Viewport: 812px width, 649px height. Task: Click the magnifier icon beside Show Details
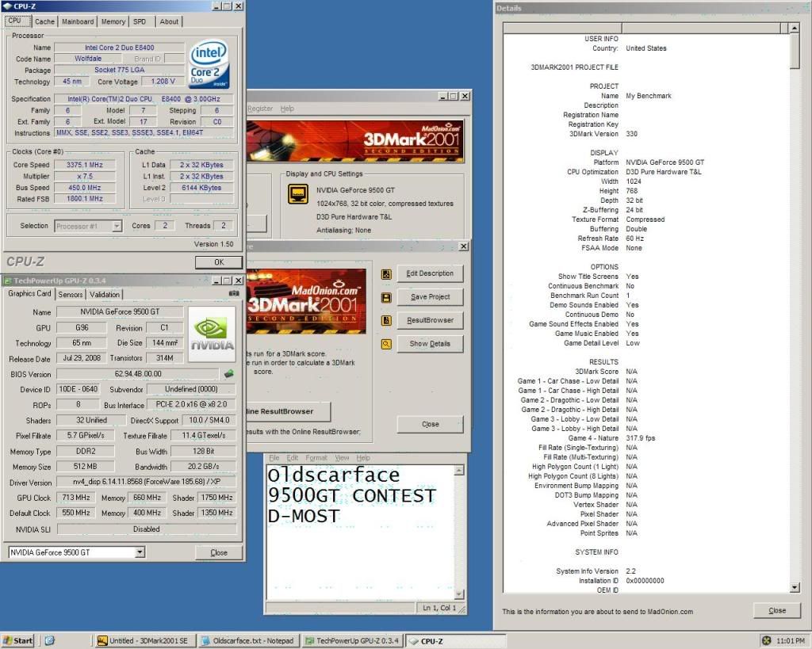pyautogui.click(x=386, y=344)
